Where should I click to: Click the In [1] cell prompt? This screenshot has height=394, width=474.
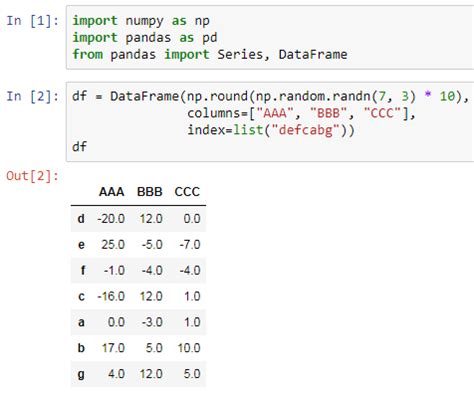coord(32,21)
